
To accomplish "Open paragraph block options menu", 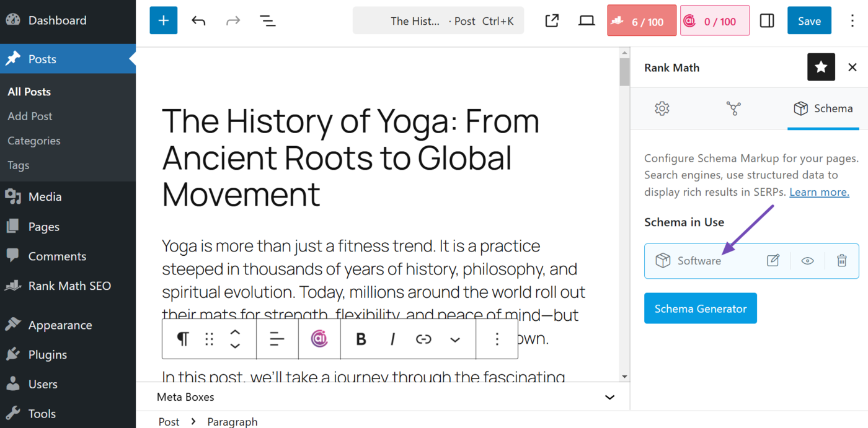I will [x=497, y=339].
